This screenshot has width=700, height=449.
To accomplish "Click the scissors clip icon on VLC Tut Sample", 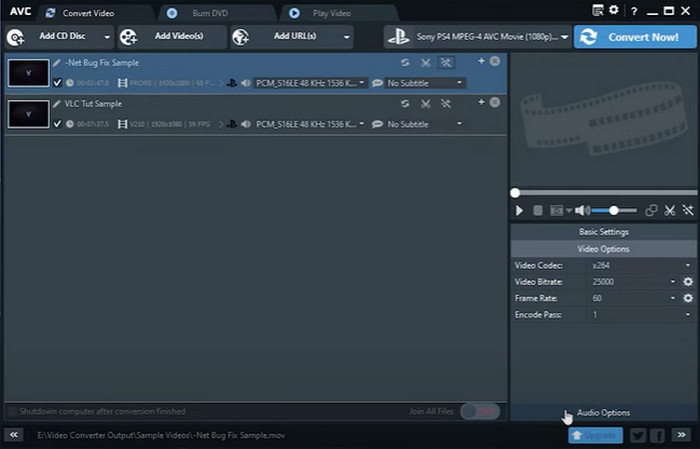I will (425, 104).
